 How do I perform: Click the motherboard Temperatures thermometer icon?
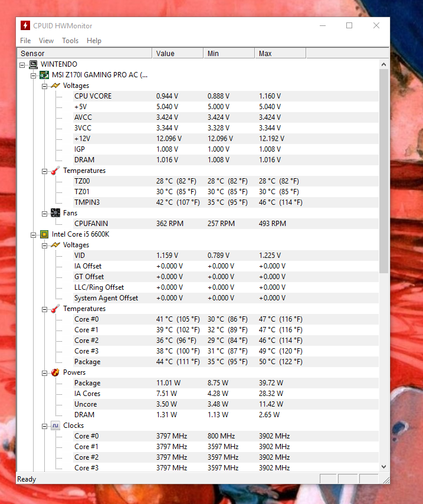click(x=55, y=171)
